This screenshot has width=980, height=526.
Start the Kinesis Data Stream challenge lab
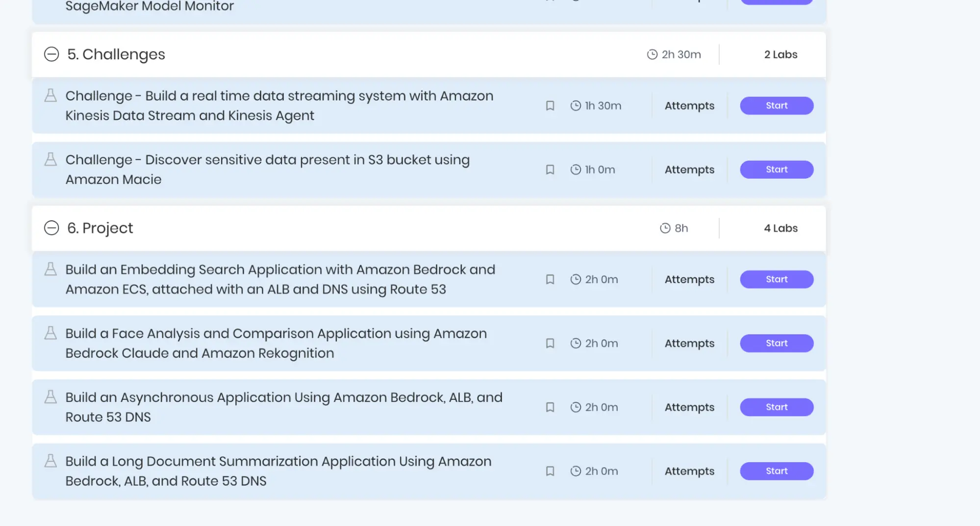tap(777, 105)
